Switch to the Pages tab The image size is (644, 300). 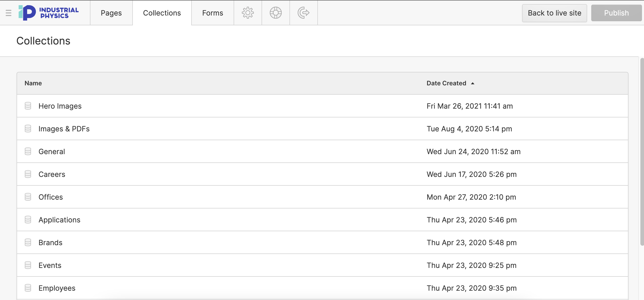click(x=111, y=13)
